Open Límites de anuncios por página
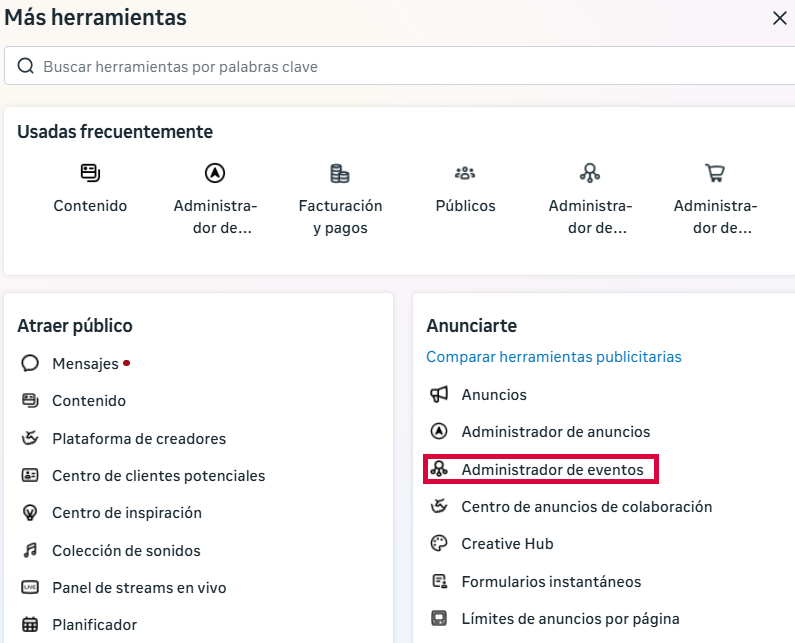 555,618
